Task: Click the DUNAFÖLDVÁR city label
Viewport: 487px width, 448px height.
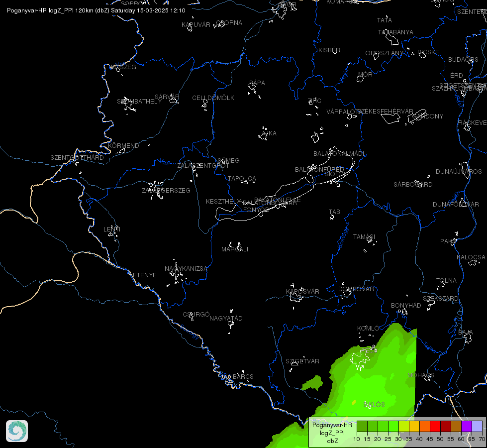Action: point(456,204)
